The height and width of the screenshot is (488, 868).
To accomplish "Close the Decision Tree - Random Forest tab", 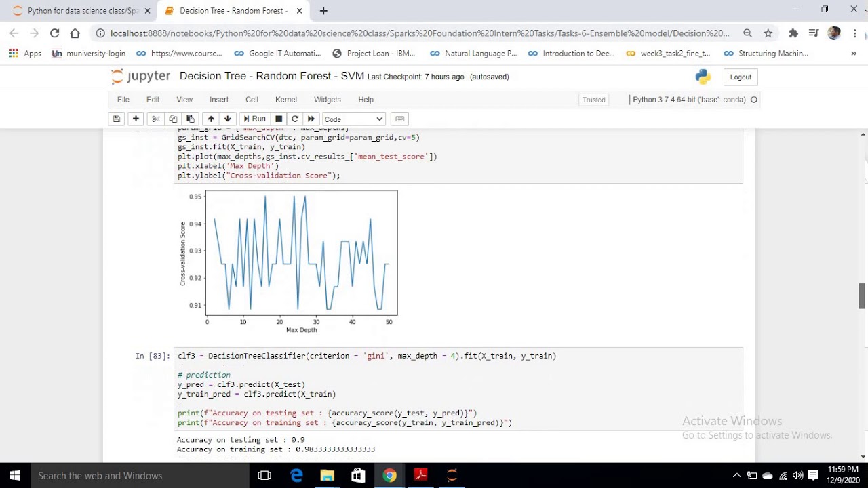I will pyautogui.click(x=299, y=11).
